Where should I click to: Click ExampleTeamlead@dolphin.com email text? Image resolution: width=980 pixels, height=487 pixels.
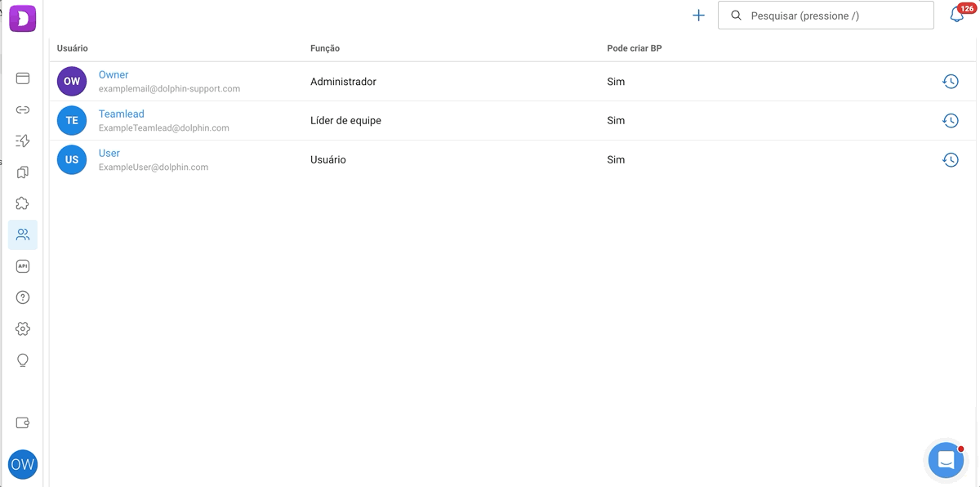click(x=164, y=127)
